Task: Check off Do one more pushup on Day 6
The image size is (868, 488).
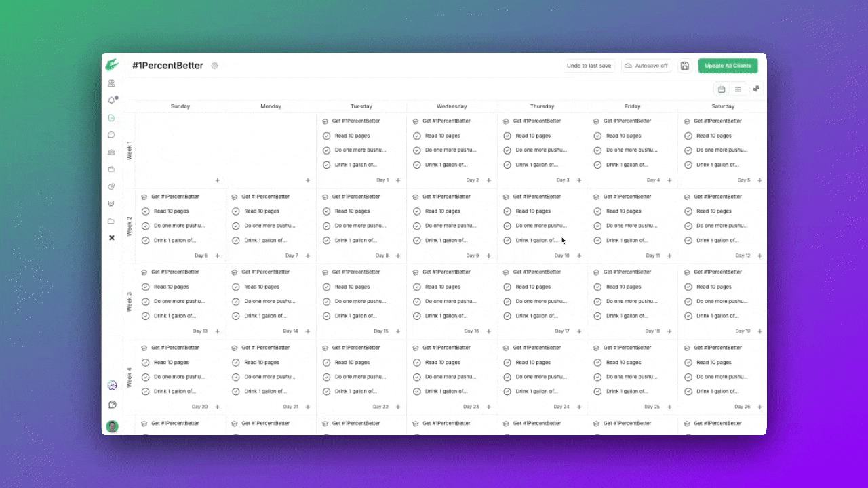Action: pyautogui.click(x=145, y=226)
